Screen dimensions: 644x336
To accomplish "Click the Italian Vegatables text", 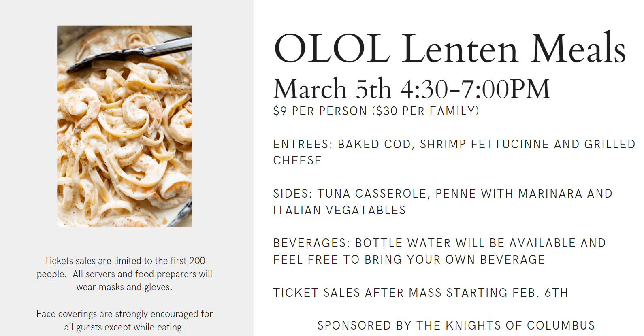I will pyautogui.click(x=339, y=210).
